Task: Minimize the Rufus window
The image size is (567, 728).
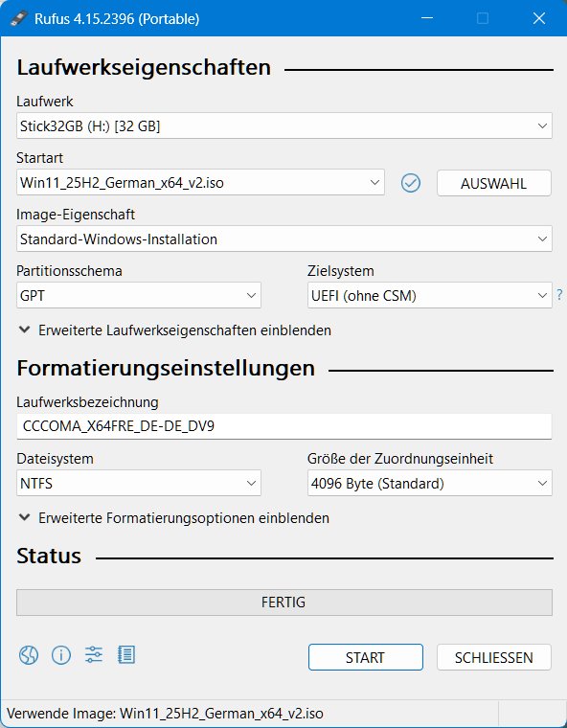Action: click(x=427, y=18)
